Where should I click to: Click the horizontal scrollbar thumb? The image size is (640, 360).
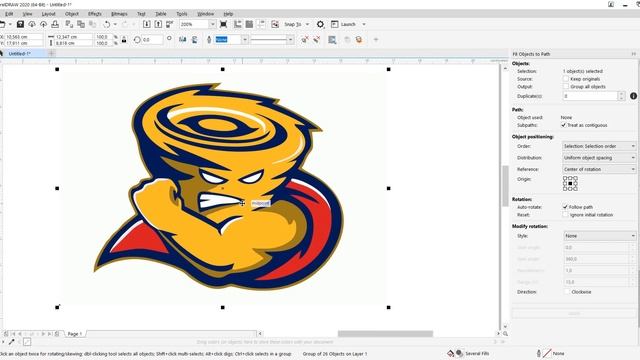(385, 334)
